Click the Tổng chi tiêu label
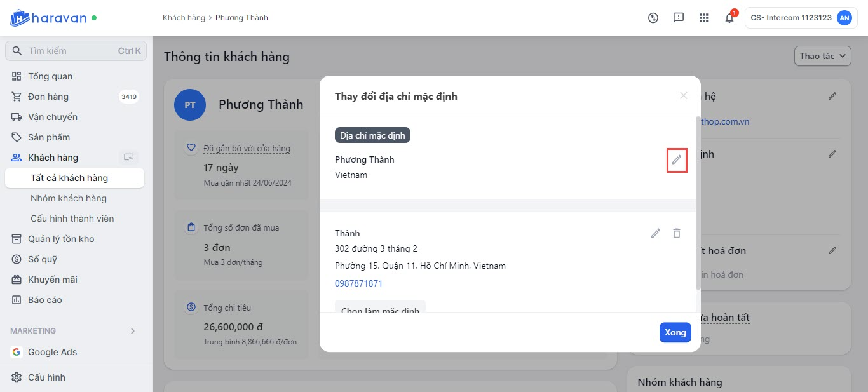 (x=227, y=308)
